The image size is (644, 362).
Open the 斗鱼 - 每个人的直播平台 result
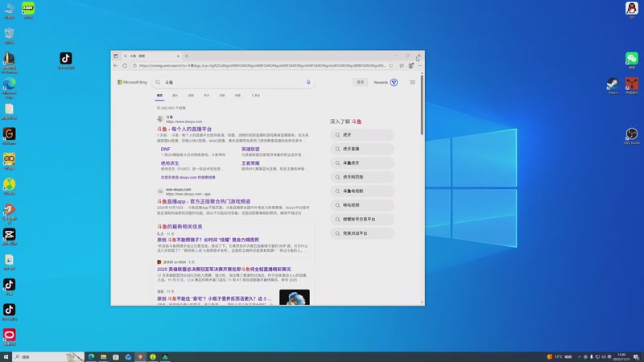[184, 129]
